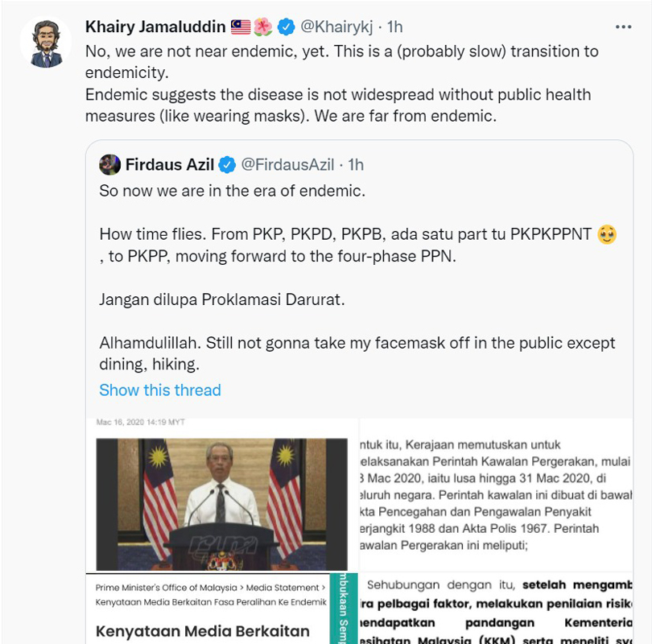Open the Perintah Kawalan Pergerakan text image

point(496,495)
